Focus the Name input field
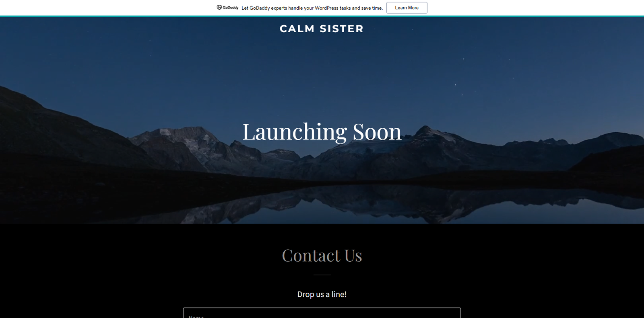644x318 pixels. coord(322,313)
